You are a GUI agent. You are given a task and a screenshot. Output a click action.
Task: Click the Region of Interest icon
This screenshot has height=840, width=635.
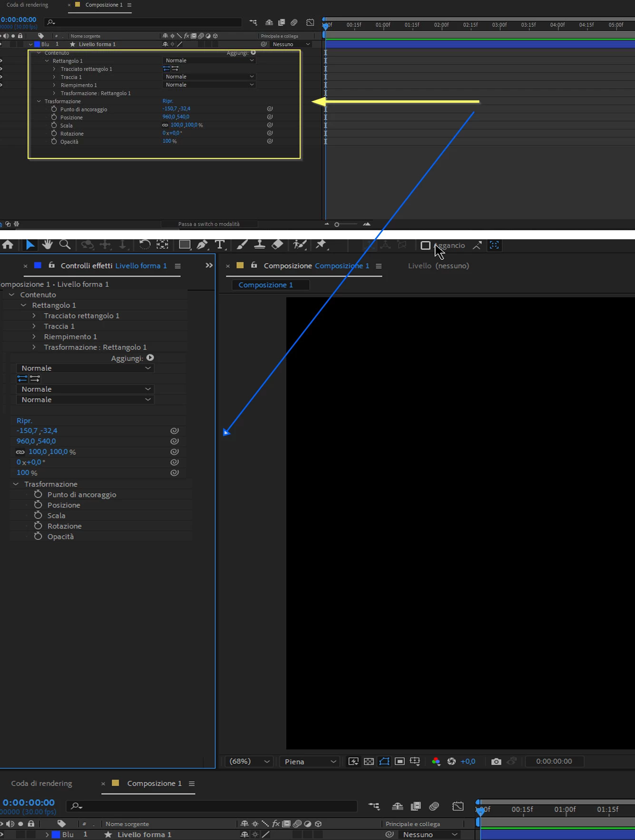click(x=400, y=762)
